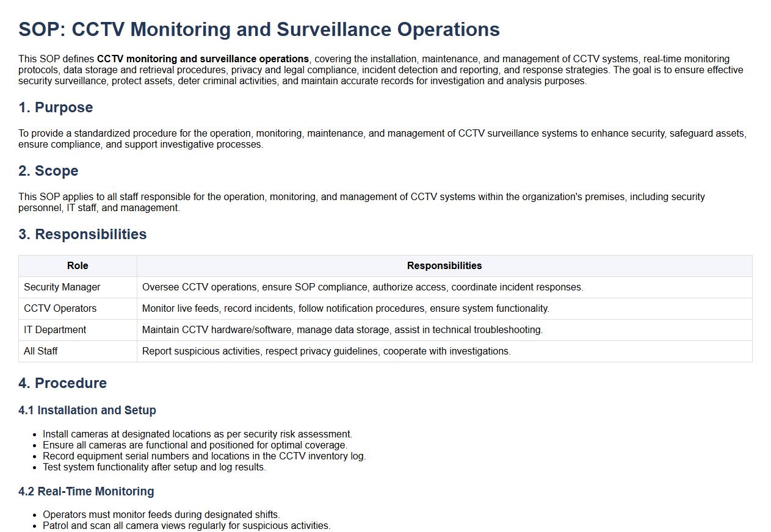The image size is (771, 532).
Task: Click the 'All Staff' role cell
Action: tap(41, 351)
